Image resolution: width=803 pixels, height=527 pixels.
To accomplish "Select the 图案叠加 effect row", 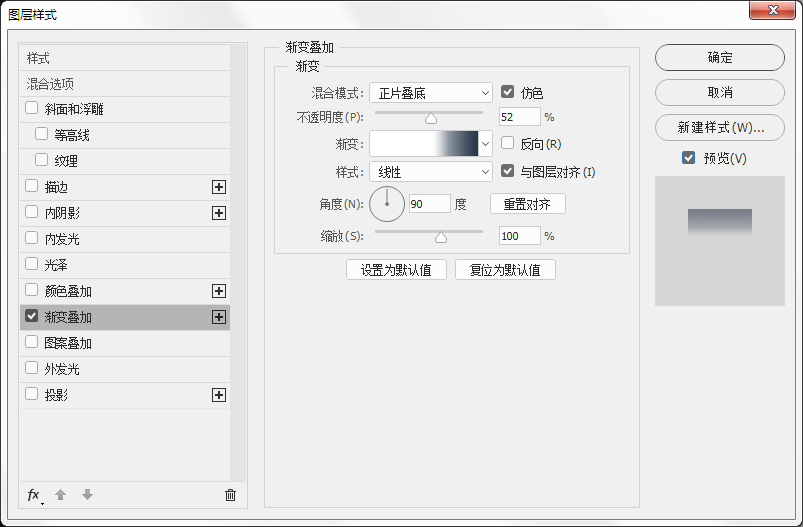I will (125, 343).
